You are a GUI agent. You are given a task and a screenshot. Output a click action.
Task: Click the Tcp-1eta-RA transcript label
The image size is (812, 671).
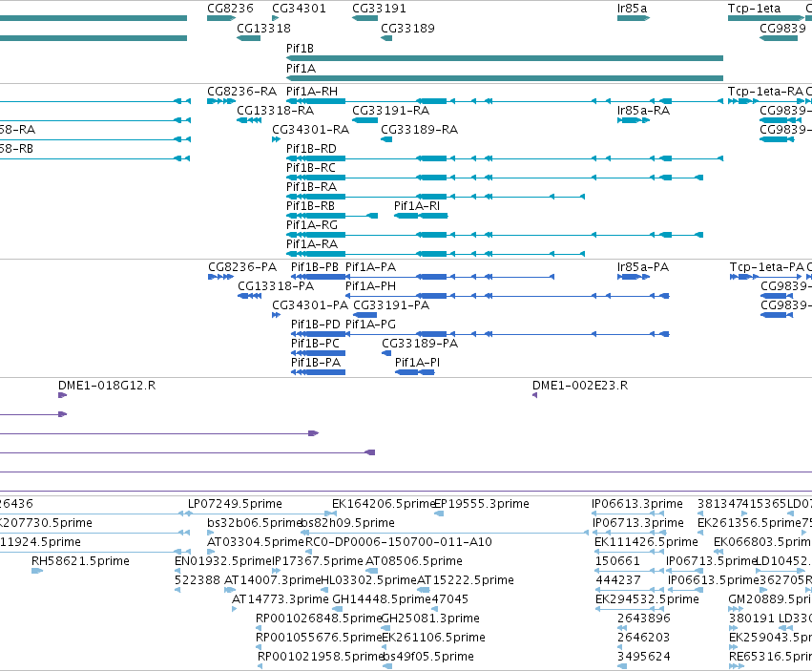(765, 92)
